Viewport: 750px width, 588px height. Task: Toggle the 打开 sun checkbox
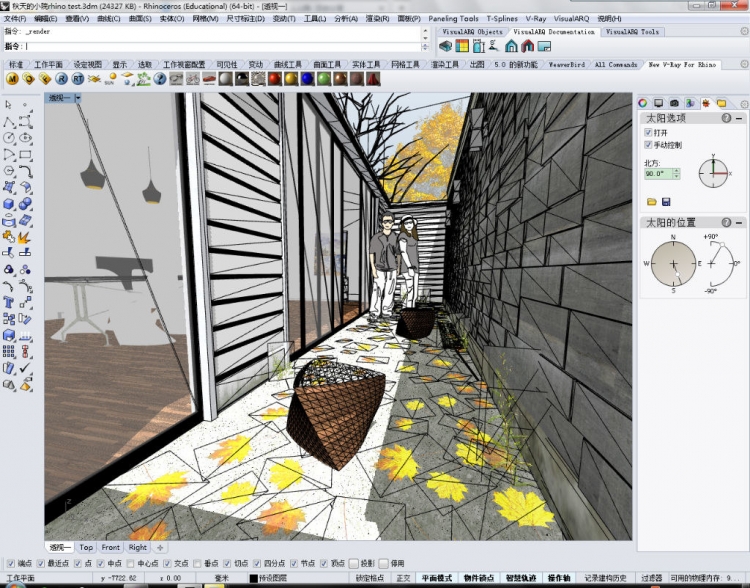pos(649,132)
